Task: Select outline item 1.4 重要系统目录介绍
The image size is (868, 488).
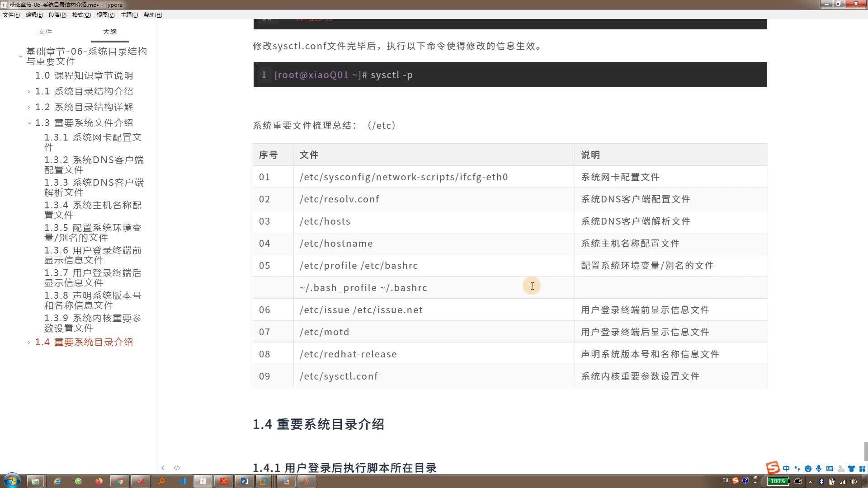Action: (x=84, y=342)
